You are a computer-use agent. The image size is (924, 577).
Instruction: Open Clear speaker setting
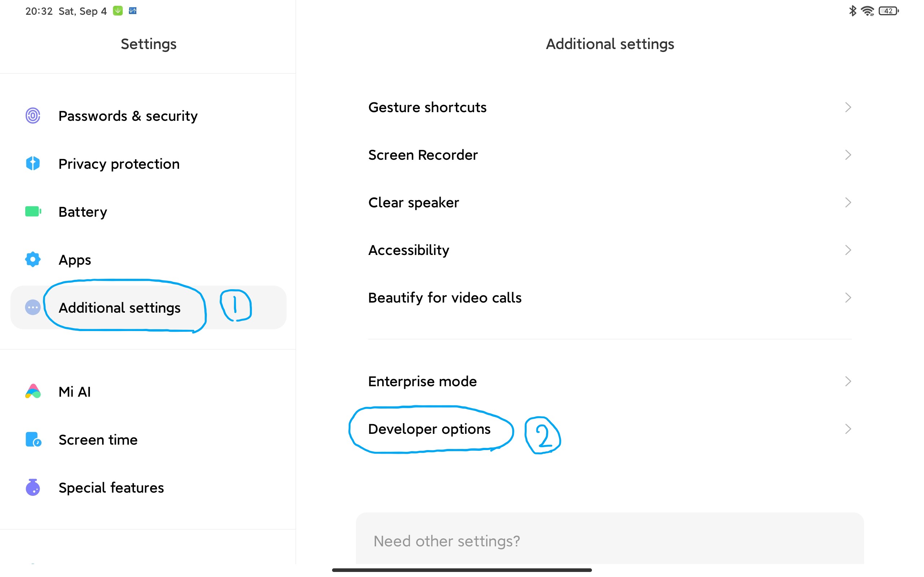click(414, 203)
